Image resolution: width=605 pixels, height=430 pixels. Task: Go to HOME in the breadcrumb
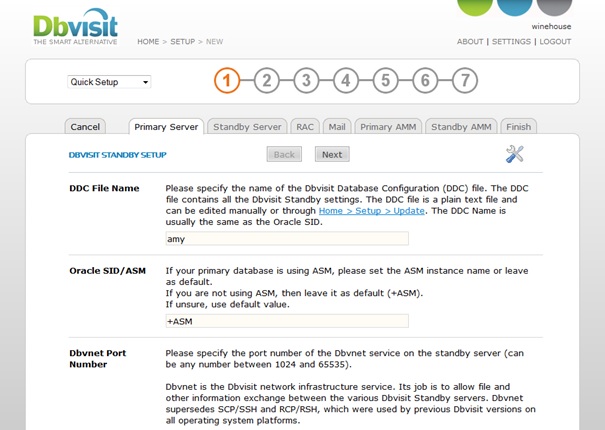[x=148, y=41]
